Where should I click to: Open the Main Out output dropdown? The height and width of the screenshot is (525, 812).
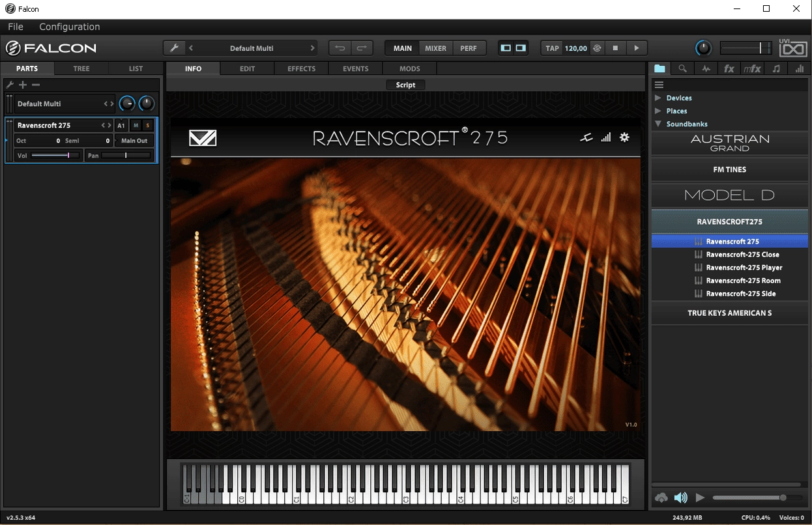pos(134,141)
